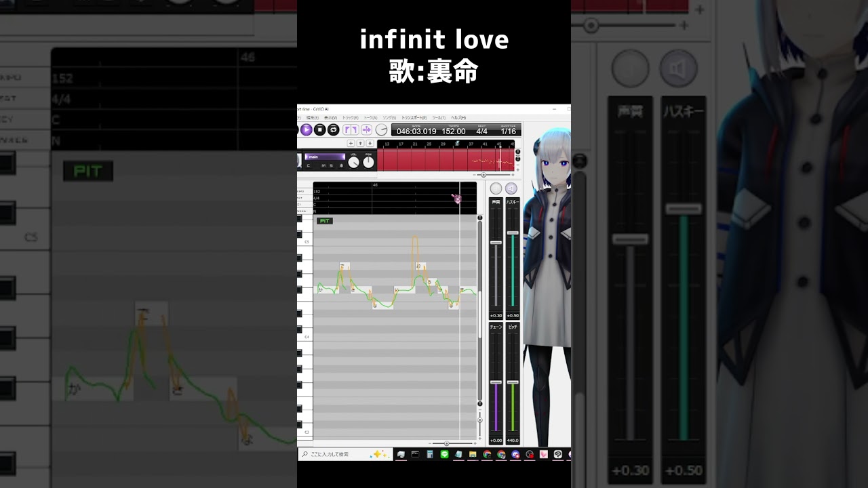Open the トラック(R) menu
This screenshot has height=488, width=868.
click(351, 118)
